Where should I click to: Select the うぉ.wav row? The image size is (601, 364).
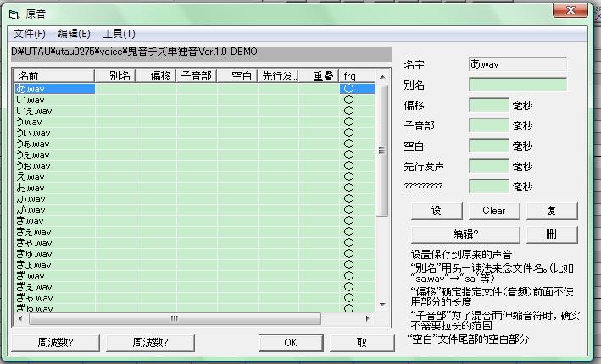195,166
